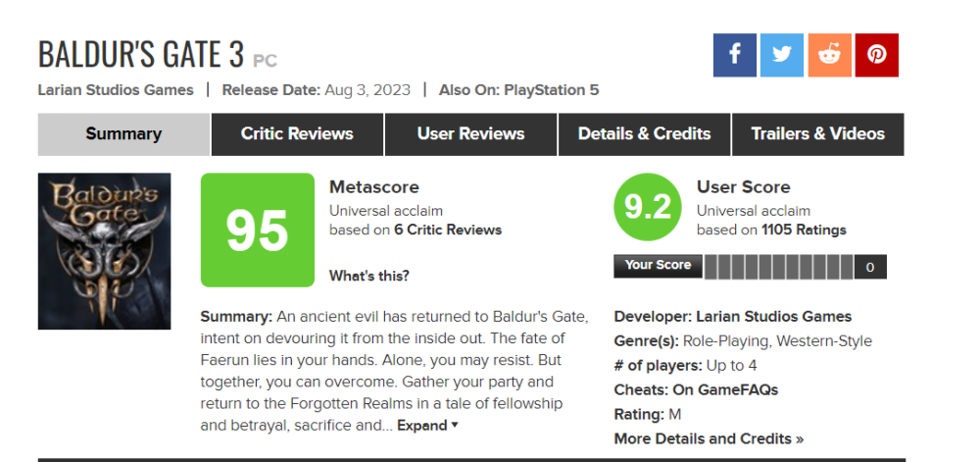980x462 pixels.
Task: Open the PlayStation 5 version link
Action: tap(551, 90)
